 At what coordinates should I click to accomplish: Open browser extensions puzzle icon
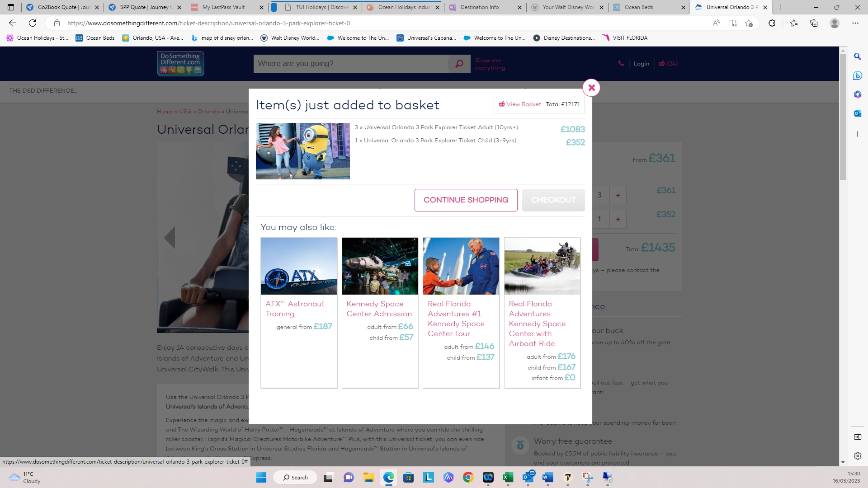click(x=772, y=23)
